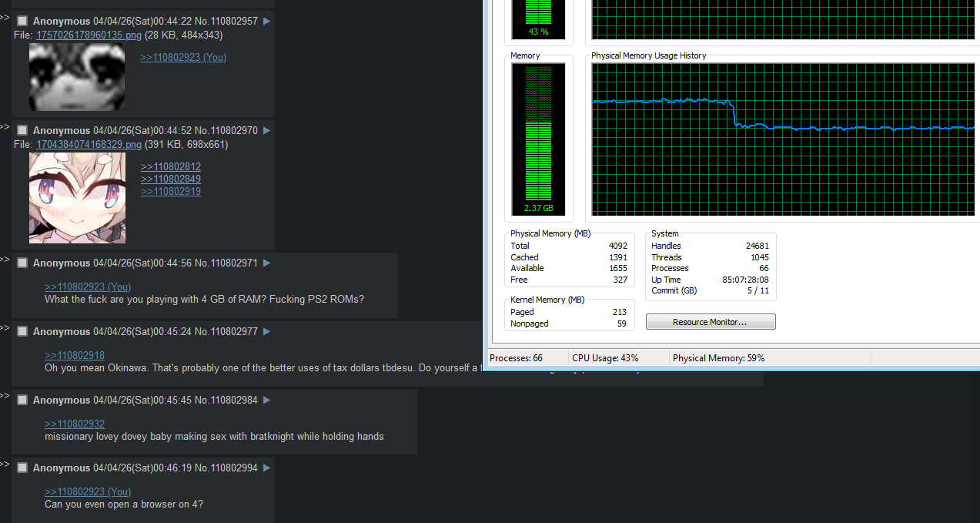This screenshot has width=980, height=523.
Task: Tick checkbox on post No.110802957
Action: point(22,22)
